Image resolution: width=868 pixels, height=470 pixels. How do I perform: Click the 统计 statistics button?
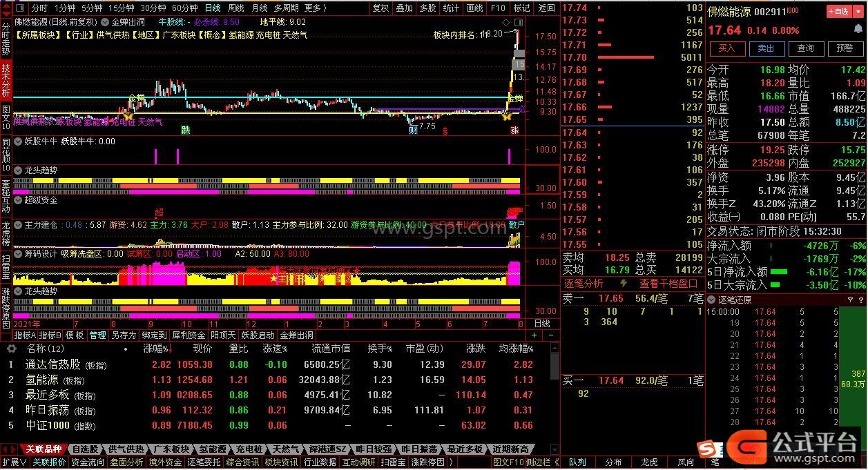pyautogui.click(x=451, y=8)
